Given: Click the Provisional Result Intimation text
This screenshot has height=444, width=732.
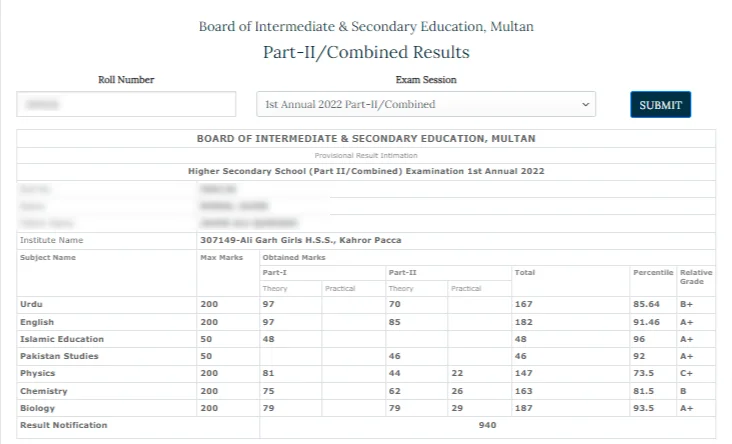Looking at the screenshot, I should click(366, 155).
